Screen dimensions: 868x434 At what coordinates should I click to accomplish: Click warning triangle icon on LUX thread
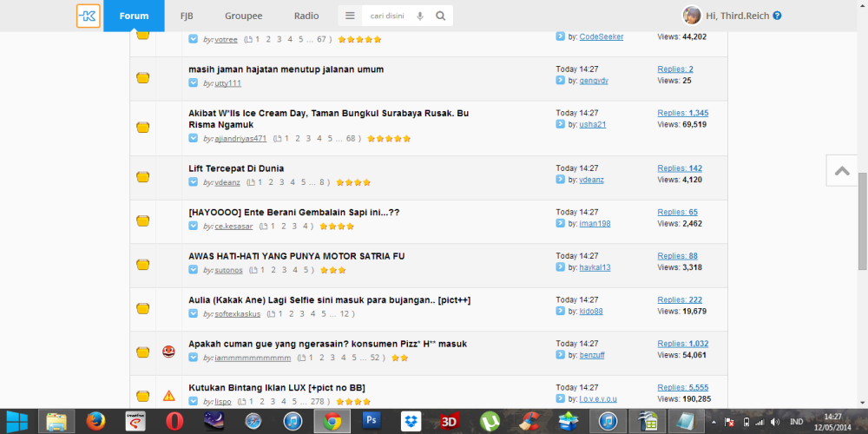click(x=169, y=395)
